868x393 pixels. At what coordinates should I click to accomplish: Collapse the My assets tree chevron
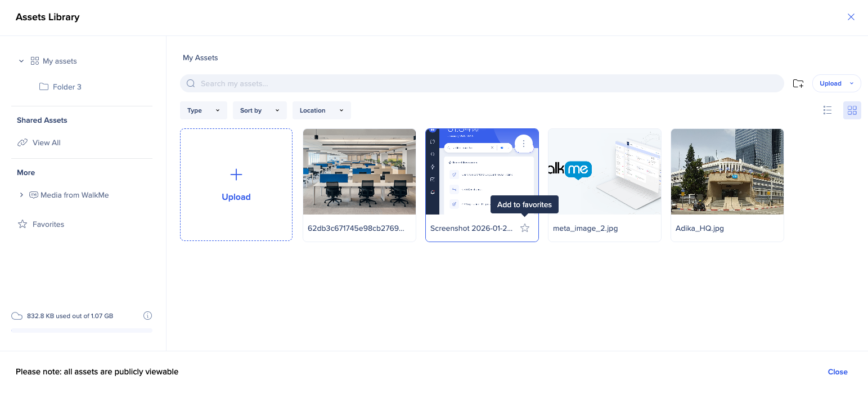pos(21,61)
